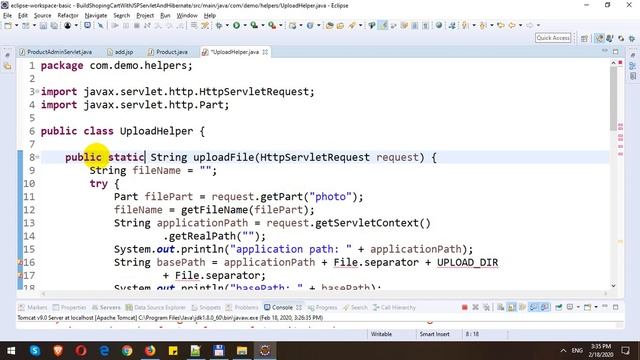Click the Debug bug icon in toolbar
Viewport: 640px width, 360px height.
tap(219, 25)
